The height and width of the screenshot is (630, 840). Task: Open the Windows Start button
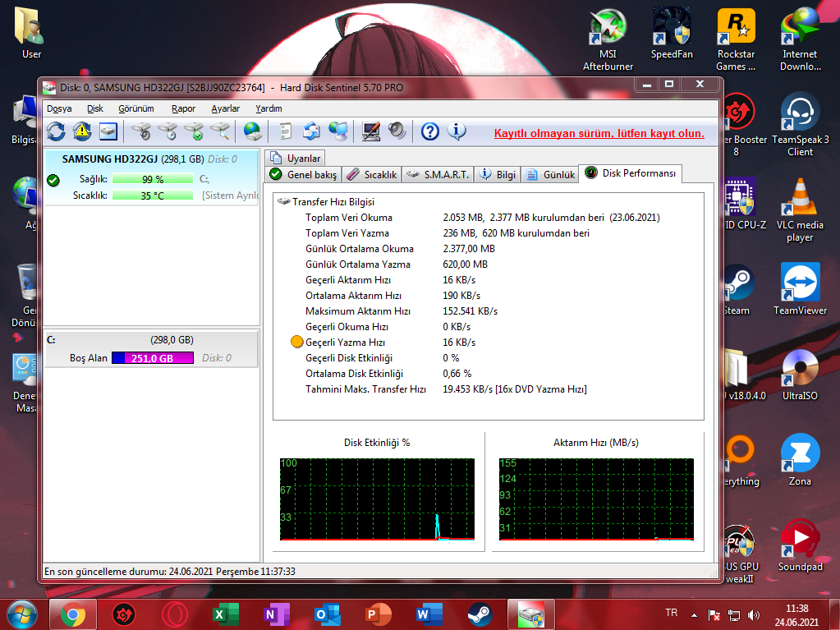(22, 614)
